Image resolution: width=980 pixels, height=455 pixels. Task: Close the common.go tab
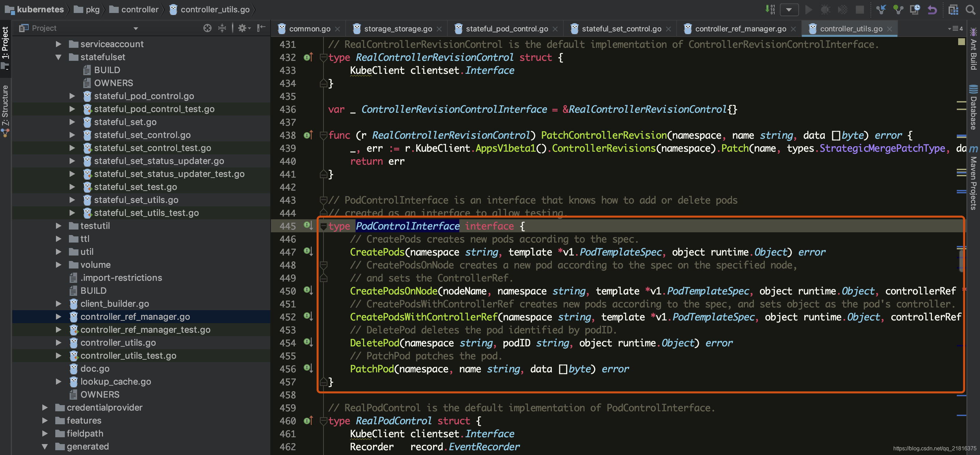click(x=337, y=29)
